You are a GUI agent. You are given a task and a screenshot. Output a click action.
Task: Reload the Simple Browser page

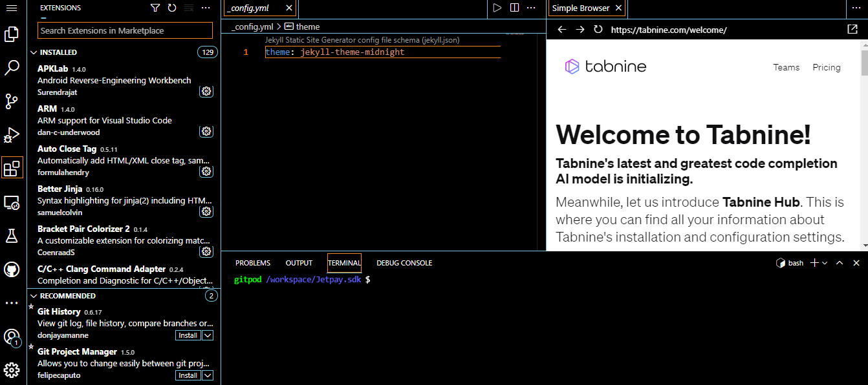pos(598,30)
